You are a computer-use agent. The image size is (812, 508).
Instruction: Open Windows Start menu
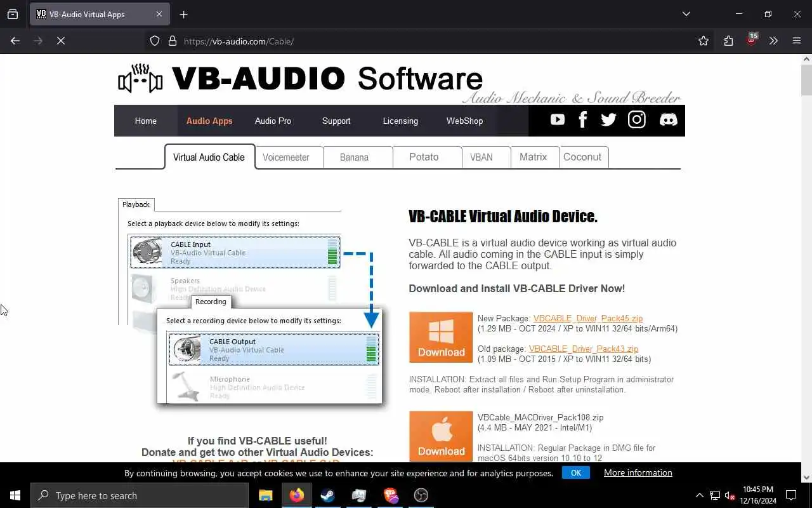15,495
